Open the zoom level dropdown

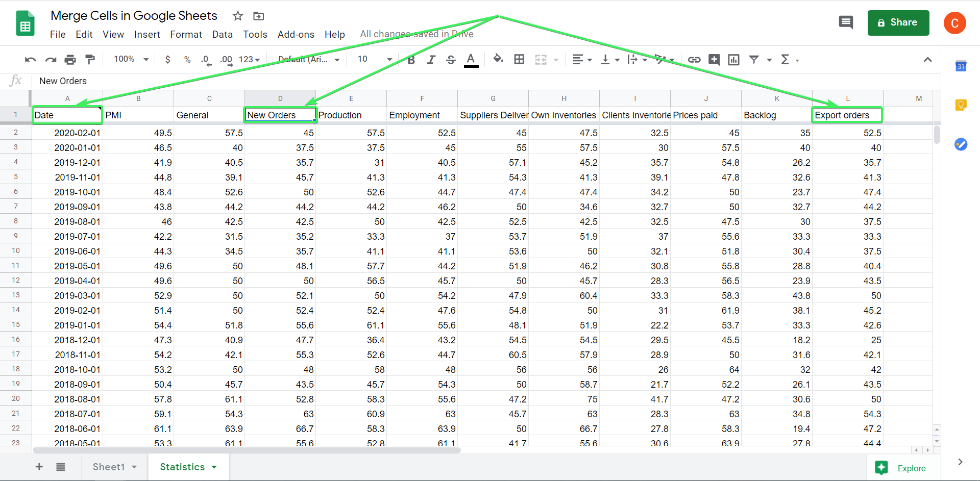pos(129,59)
